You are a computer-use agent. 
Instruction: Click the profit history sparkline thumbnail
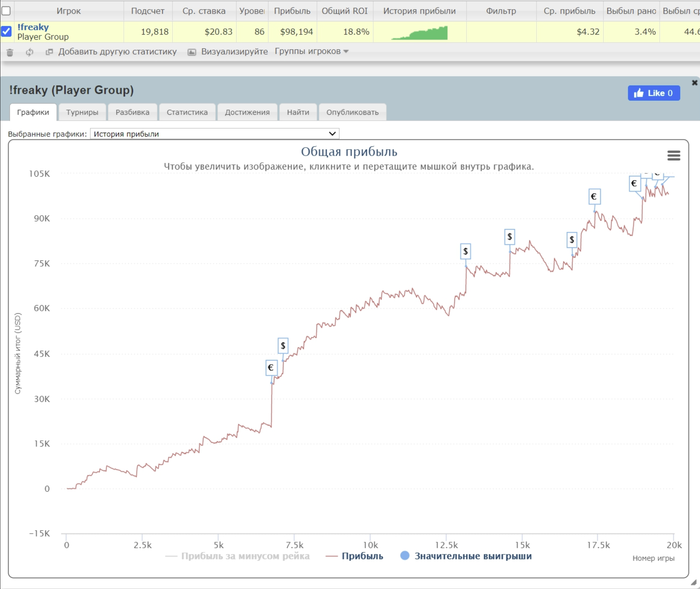click(419, 33)
